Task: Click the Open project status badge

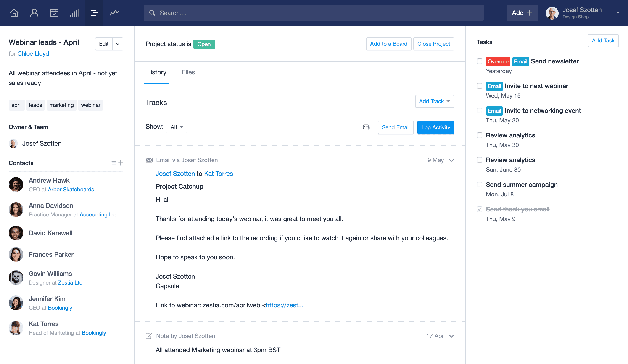Action: coord(204,44)
